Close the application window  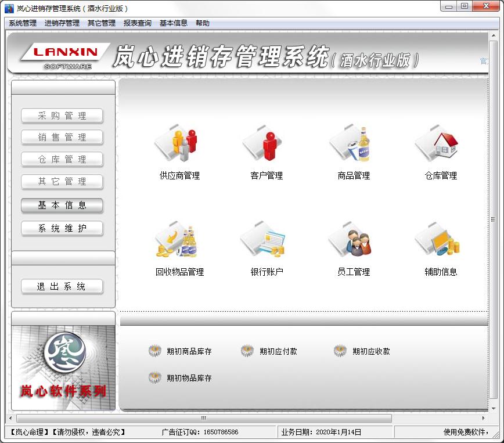[x=486, y=6]
